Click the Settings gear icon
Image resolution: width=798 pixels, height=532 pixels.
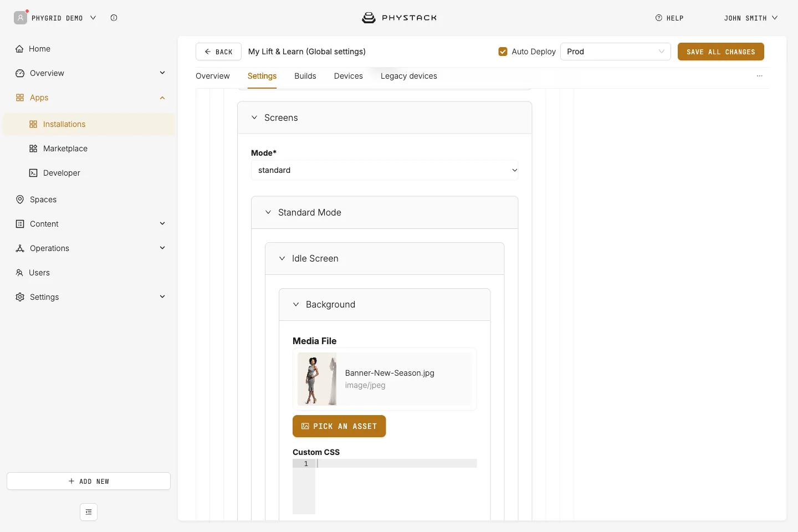(20, 297)
